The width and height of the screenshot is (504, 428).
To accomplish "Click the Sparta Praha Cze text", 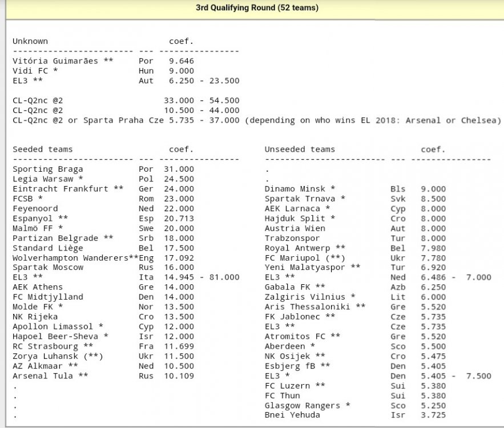I will (x=123, y=120).
